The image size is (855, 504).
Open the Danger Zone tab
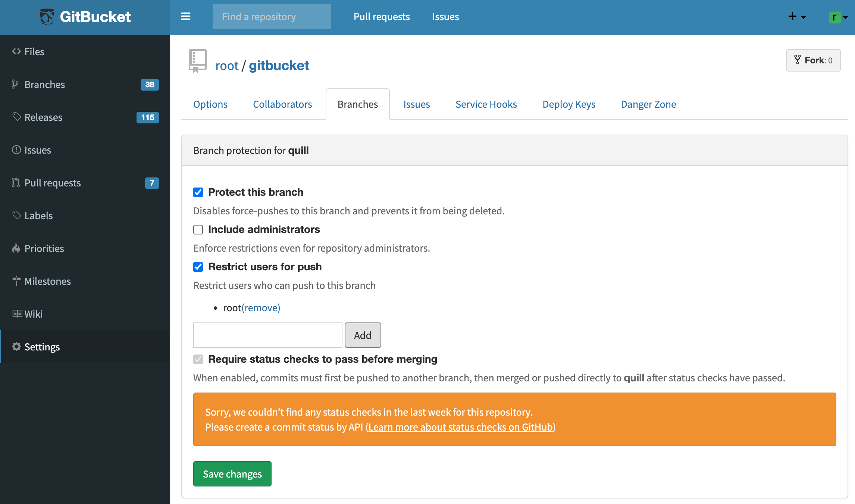pyautogui.click(x=648, y=104)
